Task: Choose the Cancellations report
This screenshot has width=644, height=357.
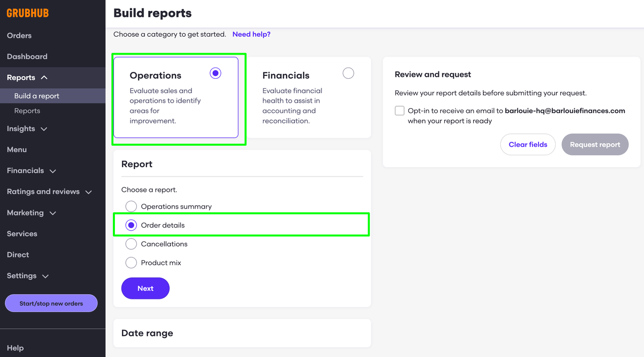Action: [x=131, y=244]
